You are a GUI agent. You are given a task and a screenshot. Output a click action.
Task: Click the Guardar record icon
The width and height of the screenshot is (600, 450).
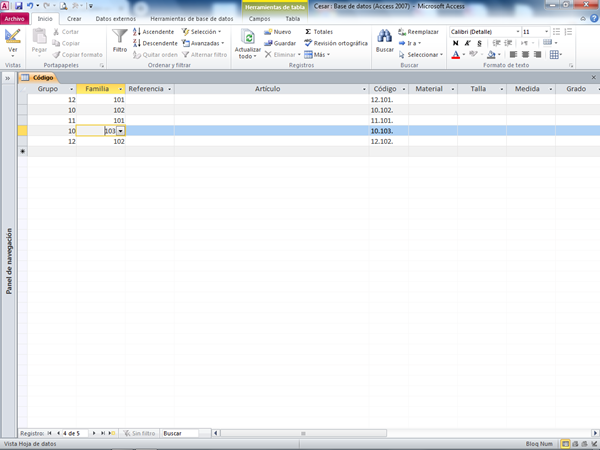pos(279,43)
